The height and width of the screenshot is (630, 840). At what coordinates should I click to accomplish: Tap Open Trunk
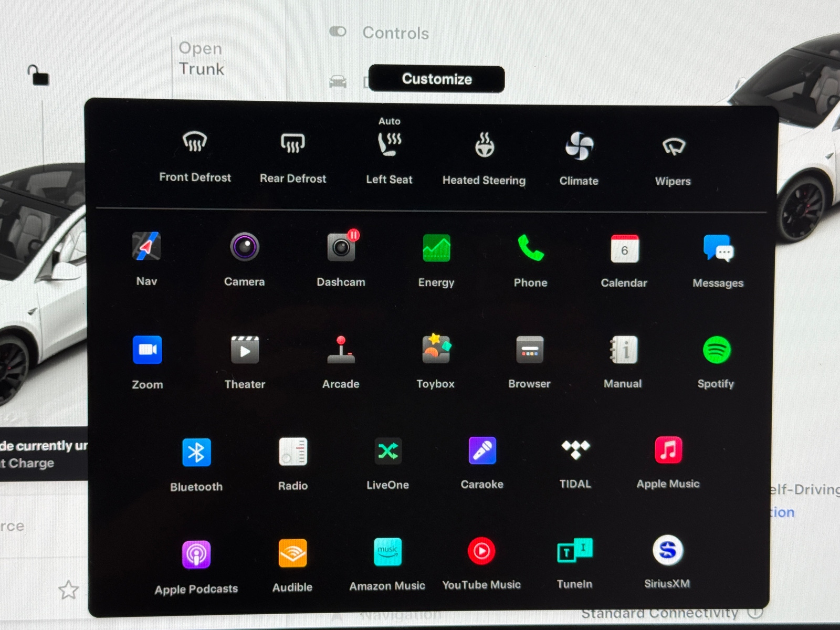tap(201, 58)
